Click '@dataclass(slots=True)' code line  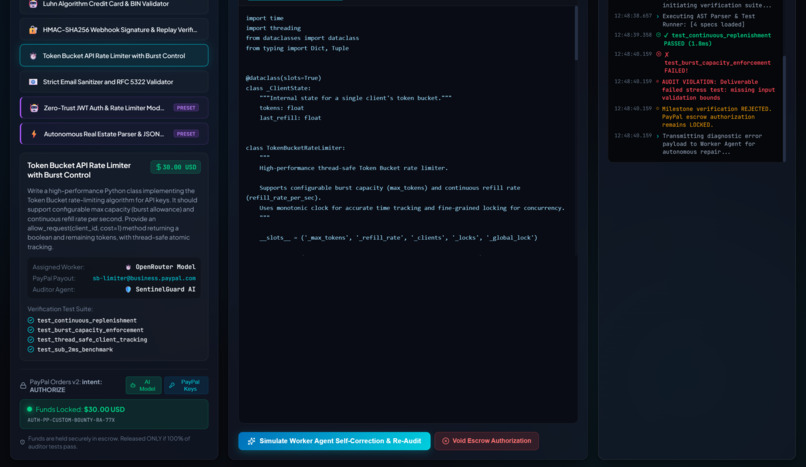(x=283, y=78)
